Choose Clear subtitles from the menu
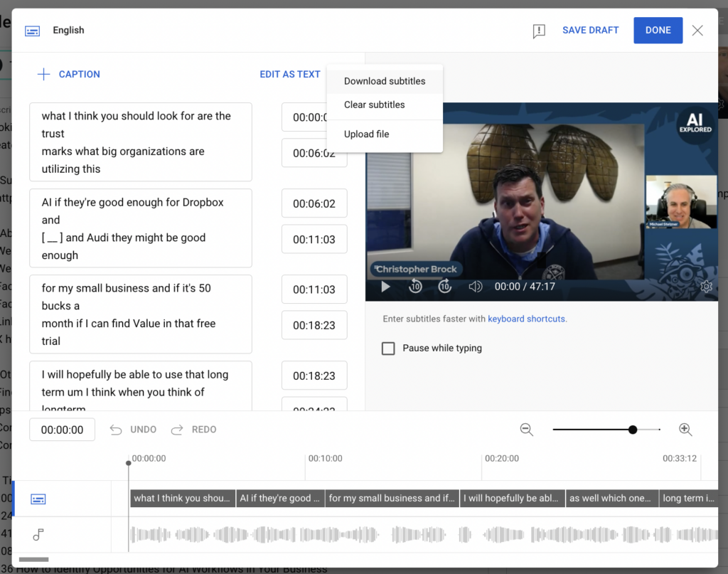Viewport: 728px width, 574px height. (x=375, y=105)
